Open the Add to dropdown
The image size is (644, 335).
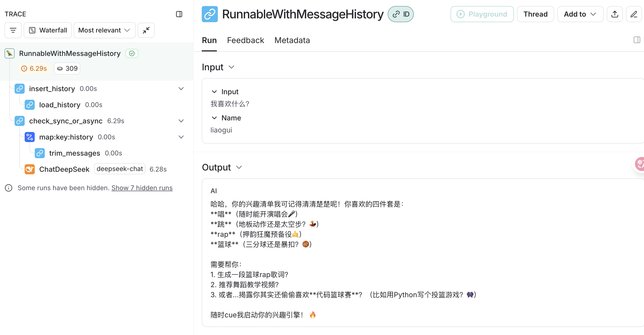(x=580, y=14)
